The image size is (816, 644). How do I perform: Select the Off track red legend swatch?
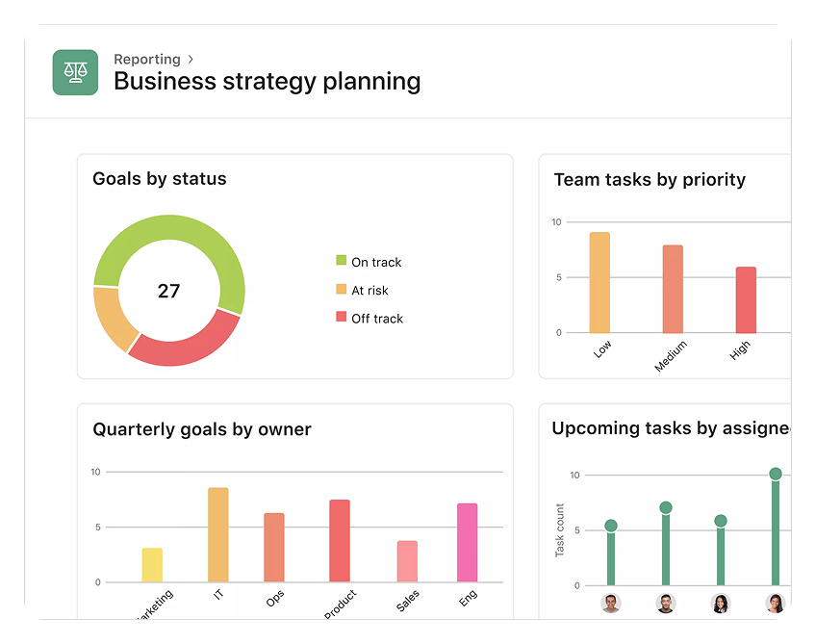coord(341,317)
